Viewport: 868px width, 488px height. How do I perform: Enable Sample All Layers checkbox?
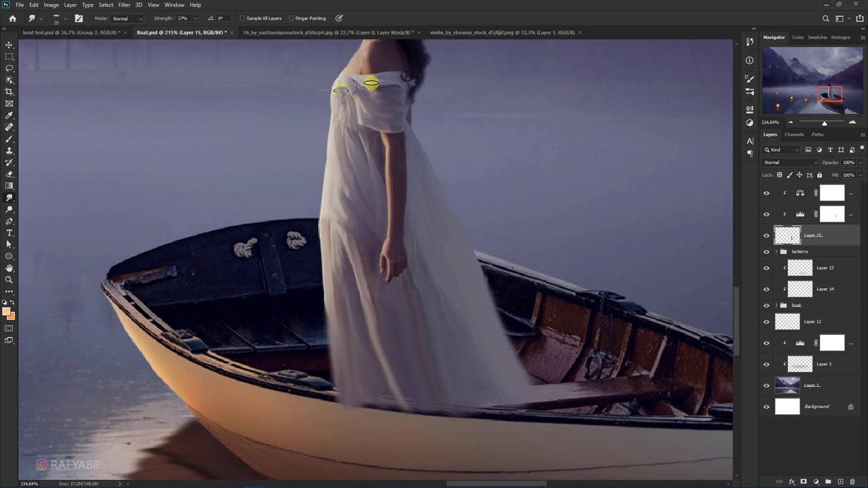[242, 18]
